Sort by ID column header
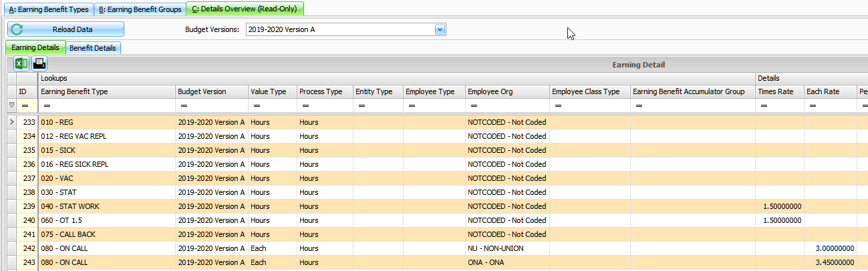The width and height of the screenshot is (868, 271). [x=27, y=91]
